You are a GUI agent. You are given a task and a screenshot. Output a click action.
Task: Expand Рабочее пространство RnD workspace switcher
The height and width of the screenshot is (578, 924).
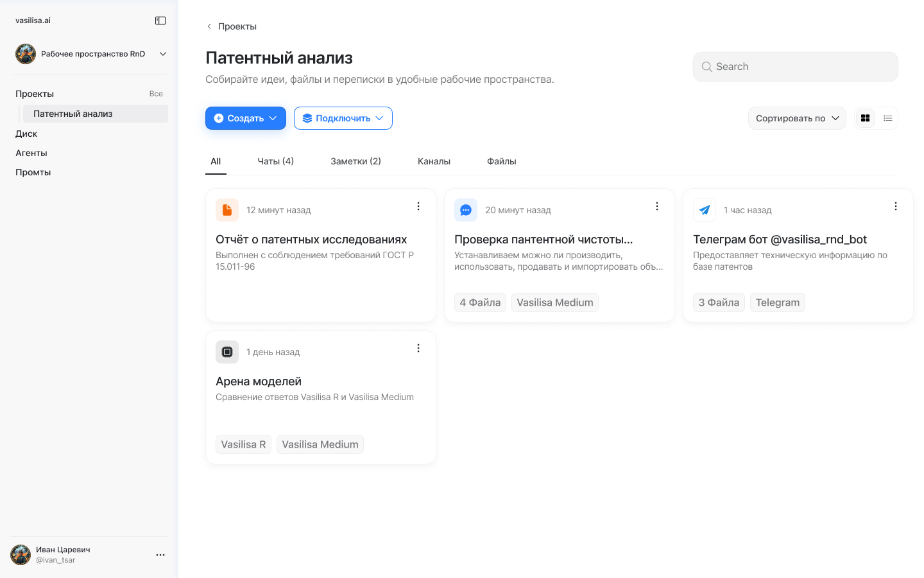coord(163,54)
